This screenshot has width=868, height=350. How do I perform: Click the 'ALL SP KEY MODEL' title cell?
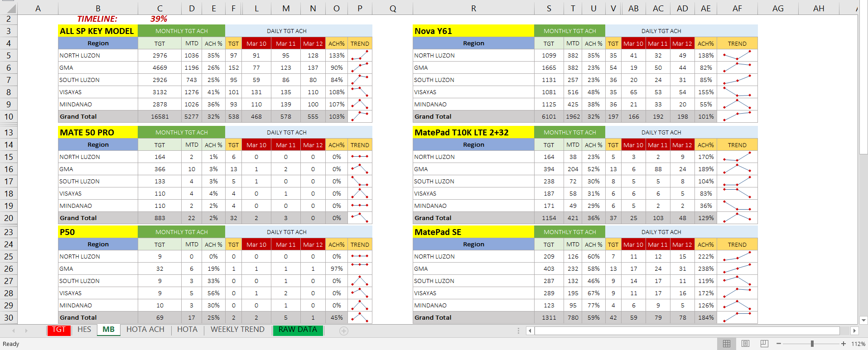tap(98, 31)
